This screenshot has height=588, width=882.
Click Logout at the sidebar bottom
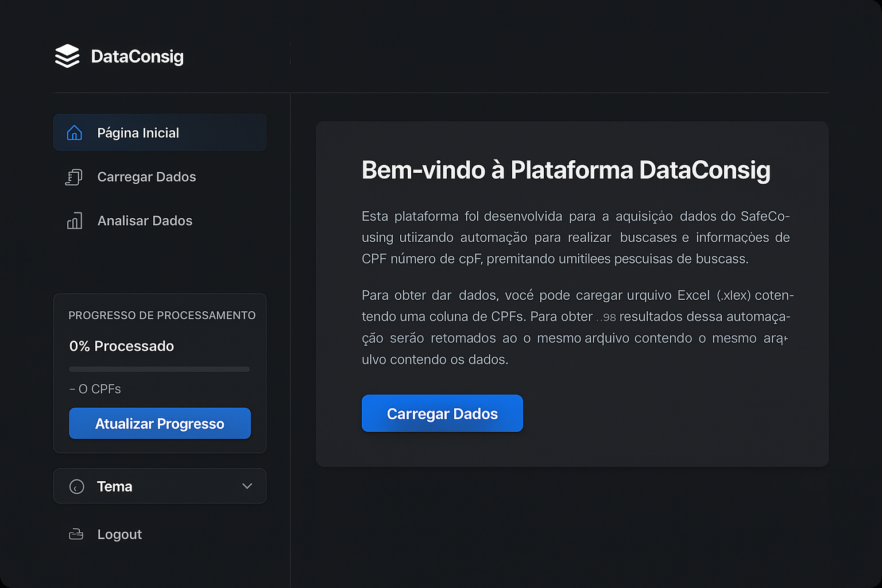click(119, 534)
